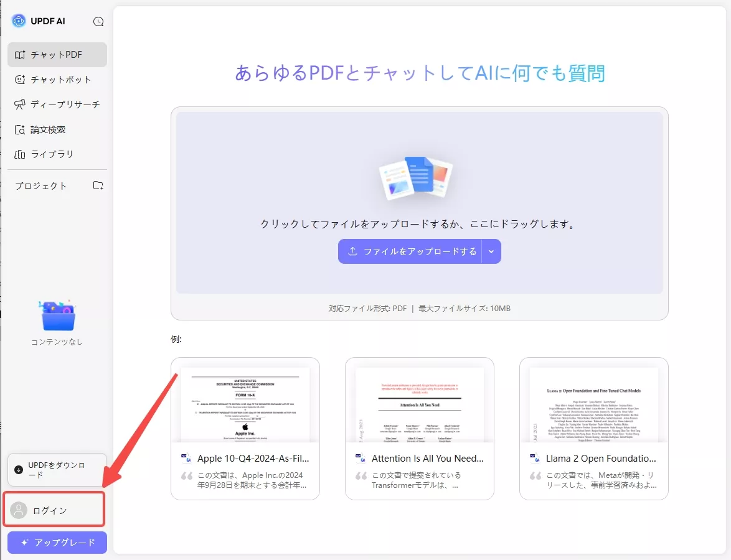The width and height of the screenshot is (731, 560).
Task: Open the Llama 2 Open Foundation example
Action: pos(593,428)
